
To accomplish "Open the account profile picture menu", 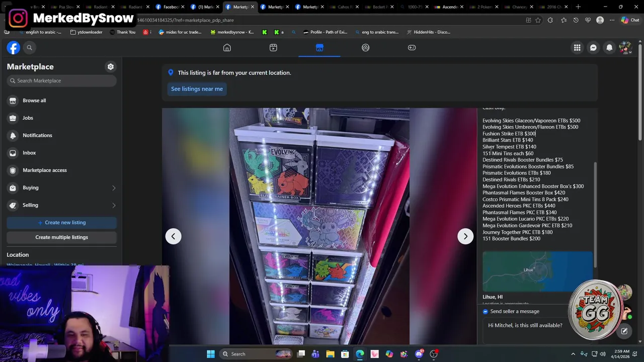I will tap(625, 48).
